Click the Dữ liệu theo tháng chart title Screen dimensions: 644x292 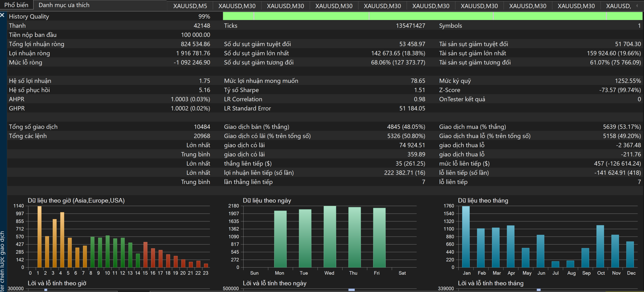(x=483, y=201)
